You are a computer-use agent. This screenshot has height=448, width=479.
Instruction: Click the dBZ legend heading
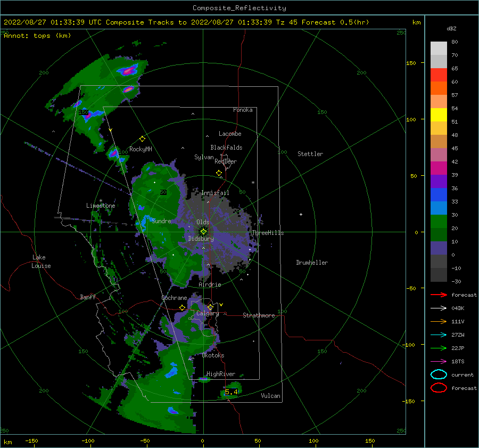451,28
